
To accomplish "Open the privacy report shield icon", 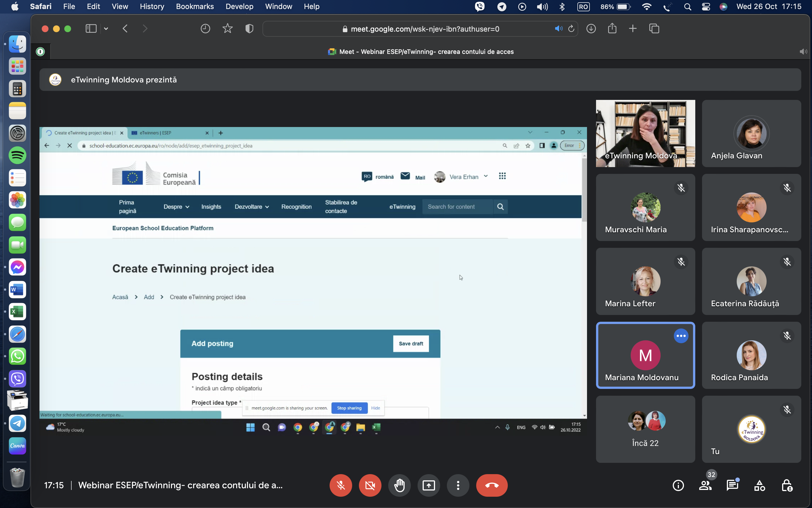I will pyautogui.click(x=249, y=29).
